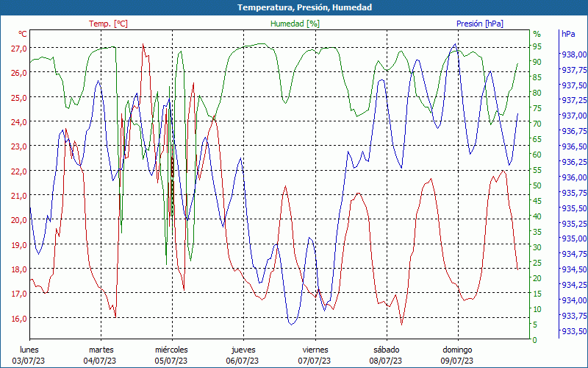Click the 0 humidity axis value
The height and width of the screenshot is (368, 588).
pyautogui.click(x=535, y=340)
